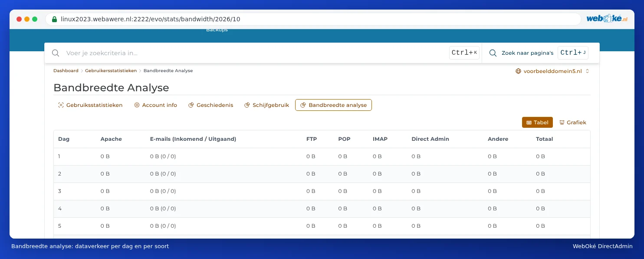Click the table icon in Tabel button
Image resolution: width=644 pixels, height=259 pixels.
coord(529,123)
